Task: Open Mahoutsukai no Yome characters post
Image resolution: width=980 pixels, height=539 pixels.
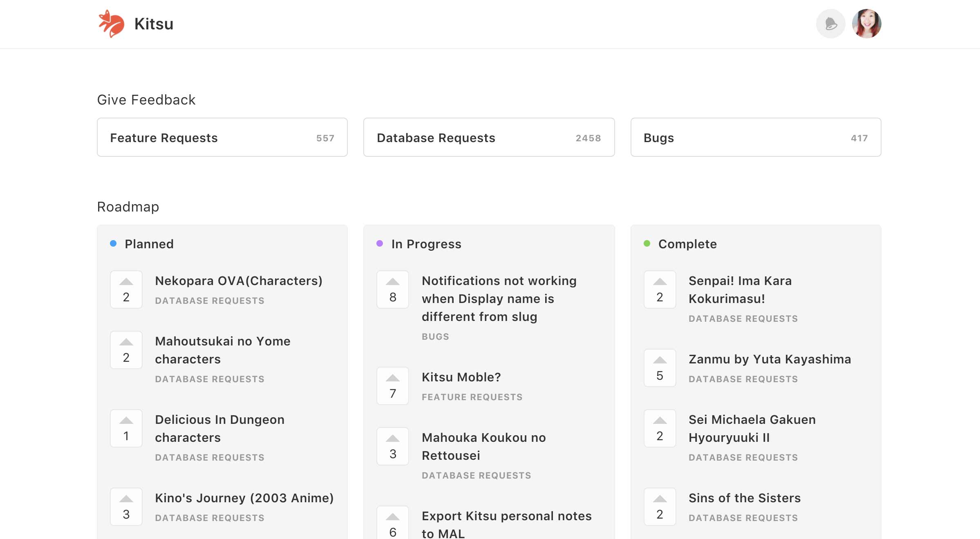Action: click(x=223, y=350)
